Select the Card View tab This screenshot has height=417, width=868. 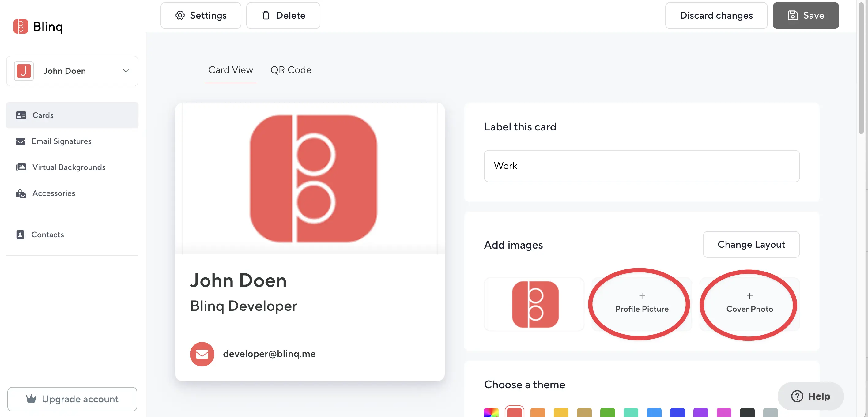tap(231, 70)
